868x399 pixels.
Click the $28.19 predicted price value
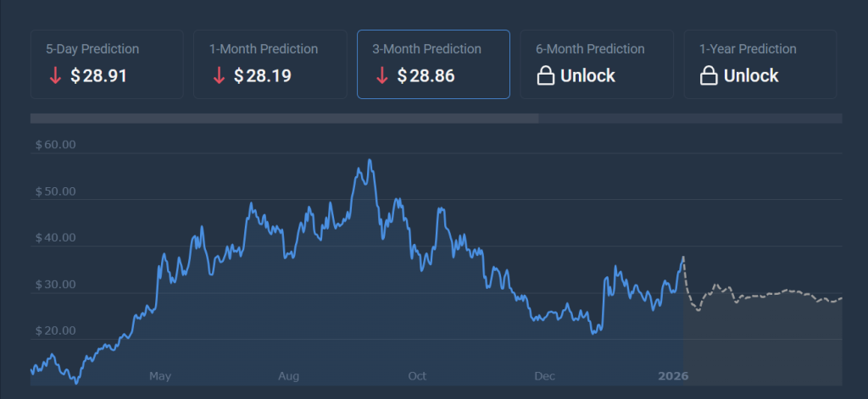click(262, 76)
